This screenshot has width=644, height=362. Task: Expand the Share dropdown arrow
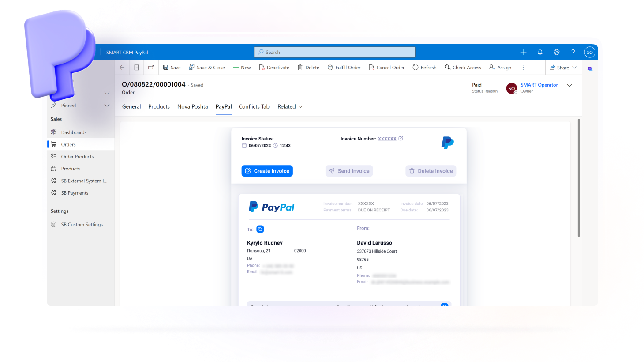pos(574,68)
